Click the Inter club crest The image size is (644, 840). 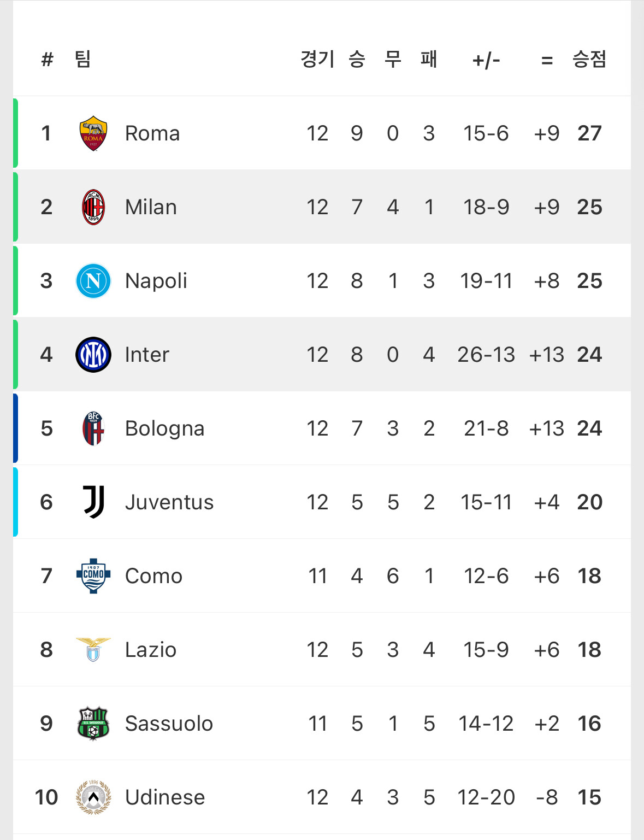[x=93, y=355]
